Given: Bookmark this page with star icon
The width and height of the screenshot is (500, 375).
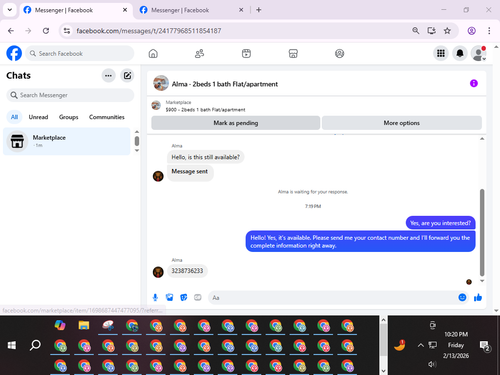Looking at the screenshot, I should point(447,31).
